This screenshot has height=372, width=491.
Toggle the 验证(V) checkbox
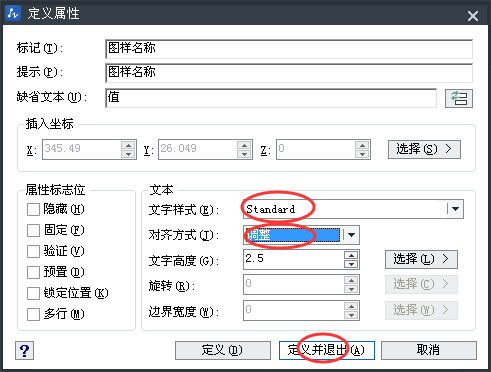point(33,251)
